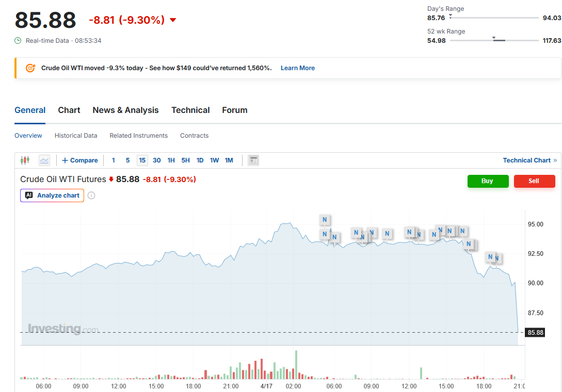Open the N news marker above 09:00 label
The image size is (562, 392).
pyautogui.click(x=372, y=233)
